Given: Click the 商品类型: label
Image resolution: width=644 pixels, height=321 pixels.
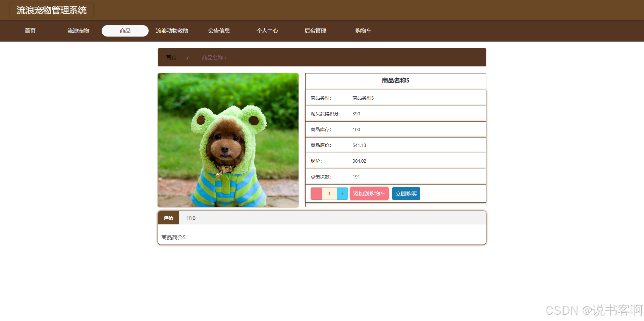Looking at the screenshot, I should 321,98.
